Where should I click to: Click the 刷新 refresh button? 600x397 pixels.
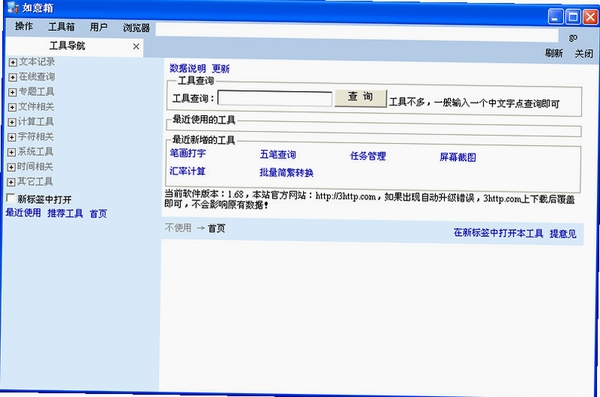tap(554, 53)
